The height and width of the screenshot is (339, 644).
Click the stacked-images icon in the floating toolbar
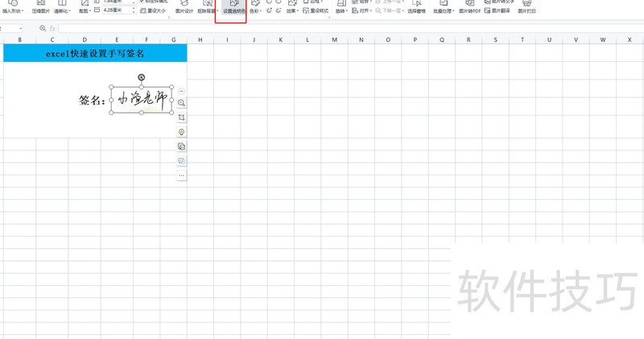pyautogui.click(x=182, y=147)
